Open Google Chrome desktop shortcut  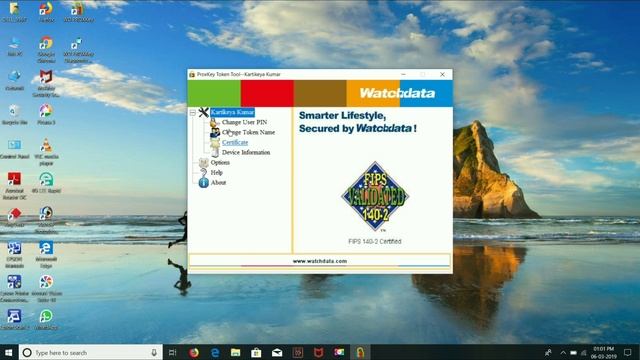point(46,49)
